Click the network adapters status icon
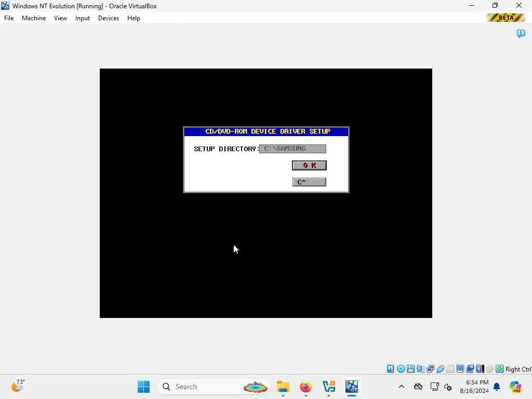 tap(431, 369)
